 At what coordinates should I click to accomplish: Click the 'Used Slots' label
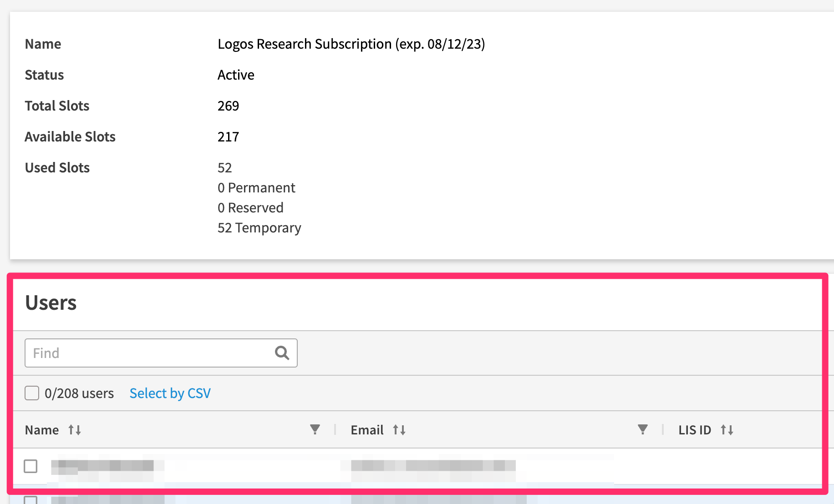(x=57, y=167)
